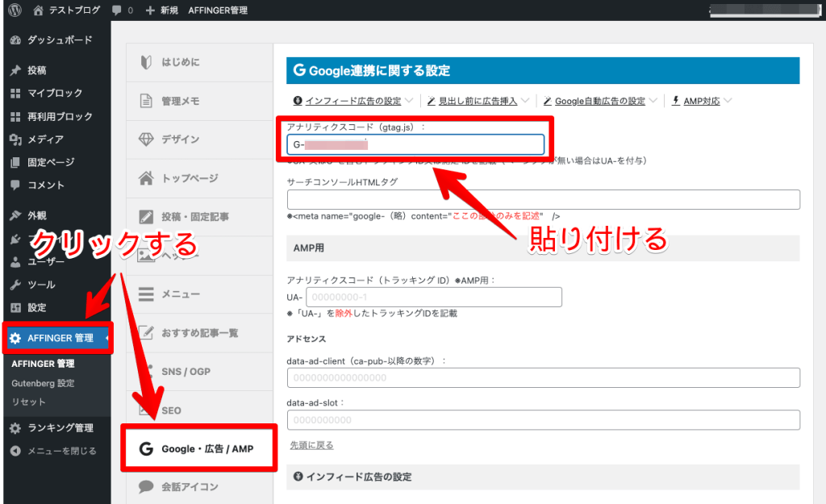Expand the インフィード広告の設定 chevron

pos(409,101)
